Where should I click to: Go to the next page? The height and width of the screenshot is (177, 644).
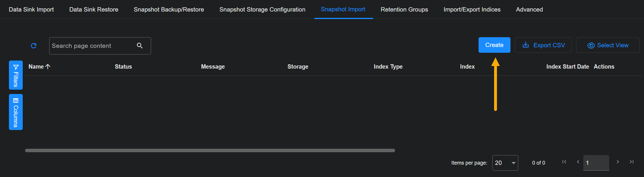[x=618, y=162]
